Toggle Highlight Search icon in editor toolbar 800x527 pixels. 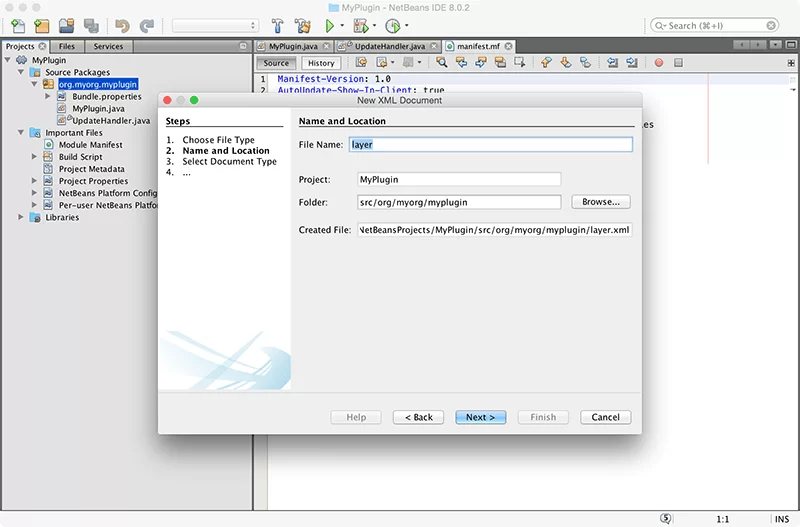[x=501, y=63]
